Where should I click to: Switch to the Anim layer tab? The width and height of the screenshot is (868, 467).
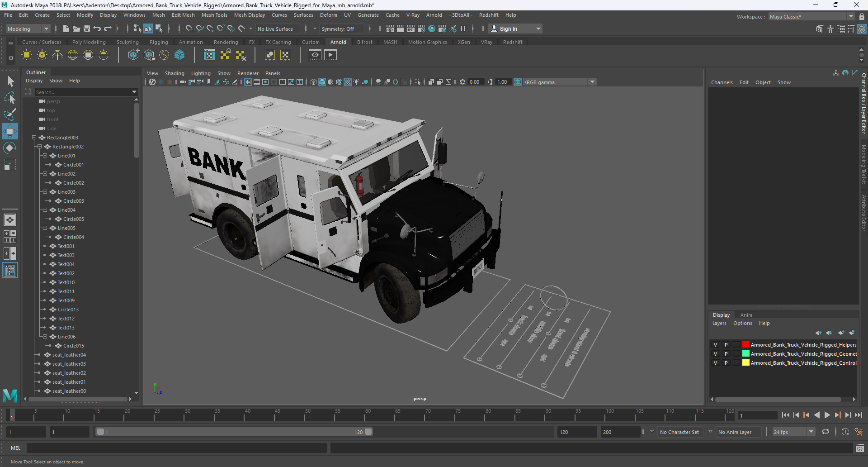coord(746,315)
